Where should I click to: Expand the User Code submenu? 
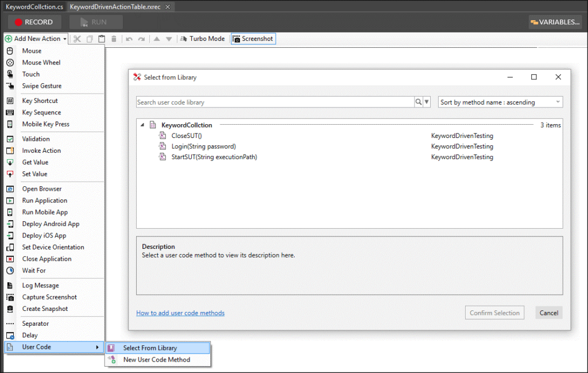coord(54,347)
